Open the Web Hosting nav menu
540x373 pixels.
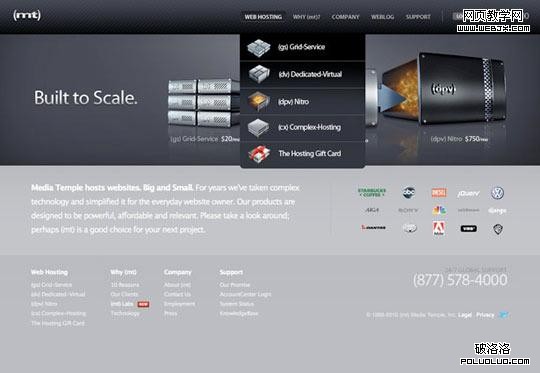pos(263,17)
